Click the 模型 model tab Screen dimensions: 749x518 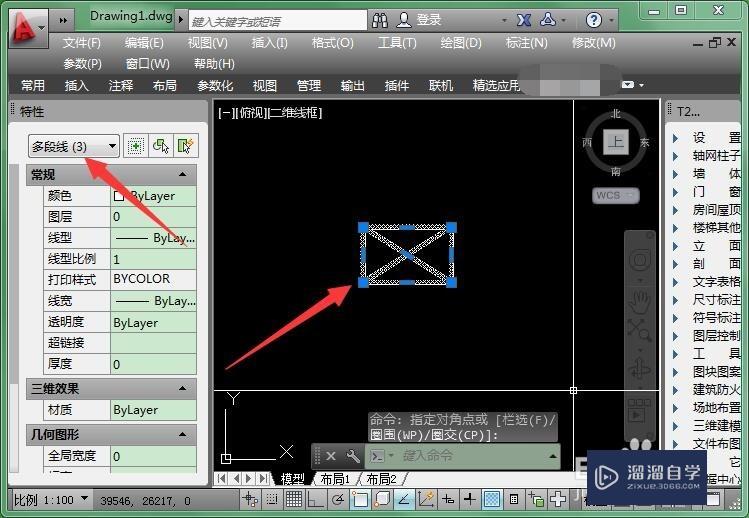(292, 478)
